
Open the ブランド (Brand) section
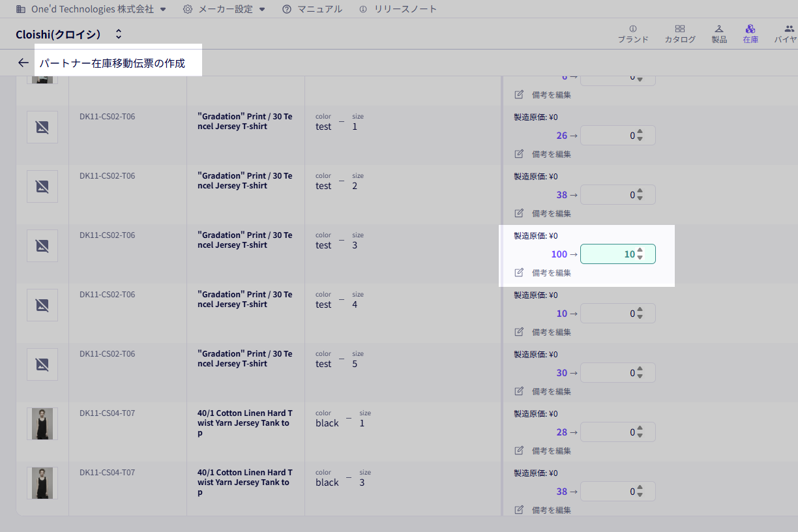[633, 34]
